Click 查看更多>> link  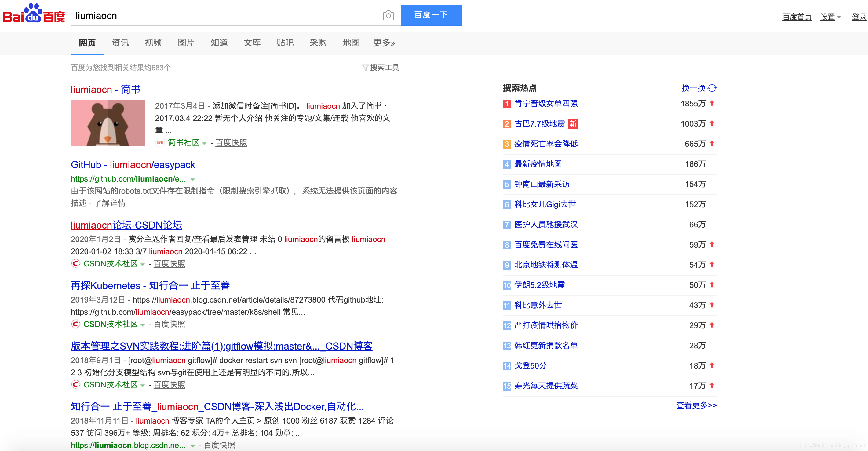(696, 405)
